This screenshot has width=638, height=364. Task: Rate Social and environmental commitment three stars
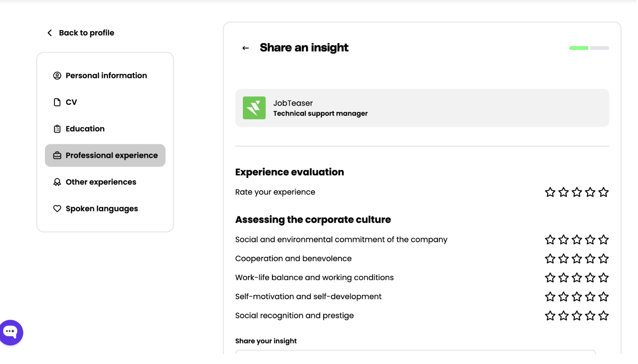pyautogui.click(x=577, y=240)
